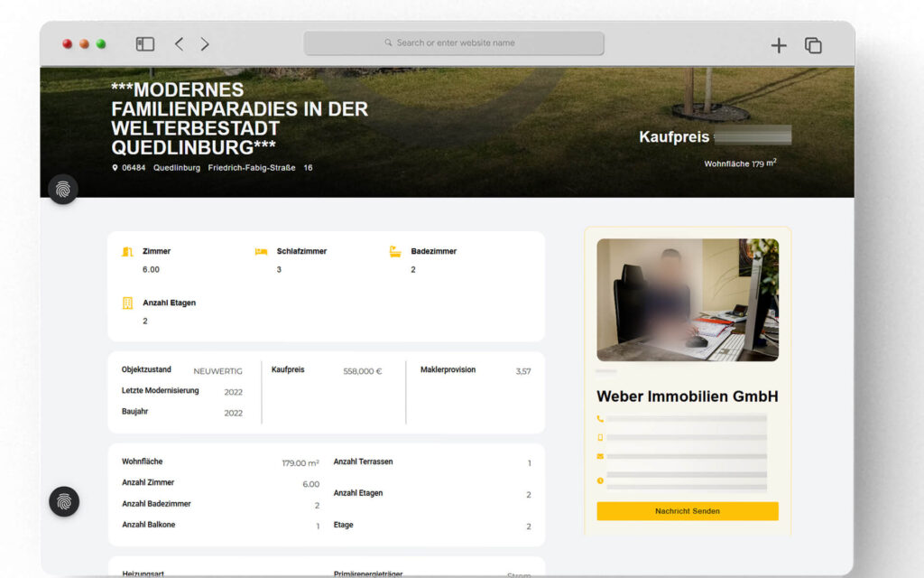This screenshot has height=578, width=924.
Task: Focus the 'Search or enter website name' field
Action: [454, 43]
